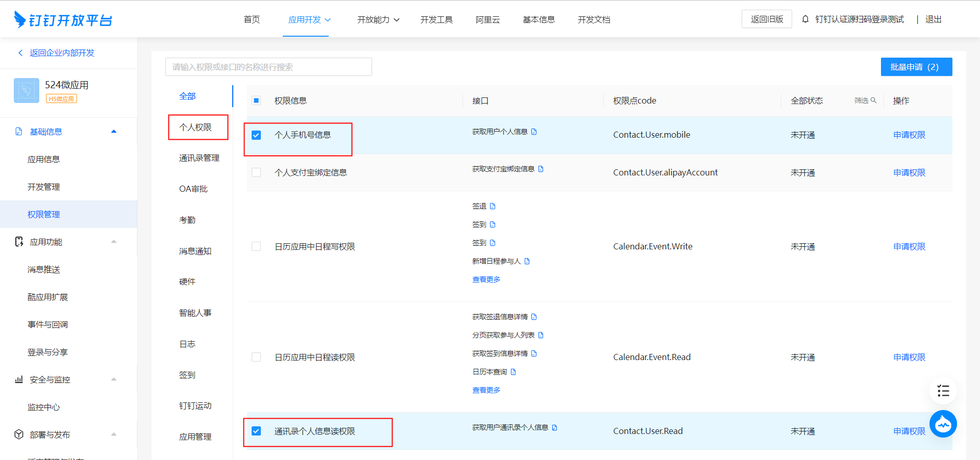Open doc icon beside 获取用户个人信息

(x=534, y=132)
